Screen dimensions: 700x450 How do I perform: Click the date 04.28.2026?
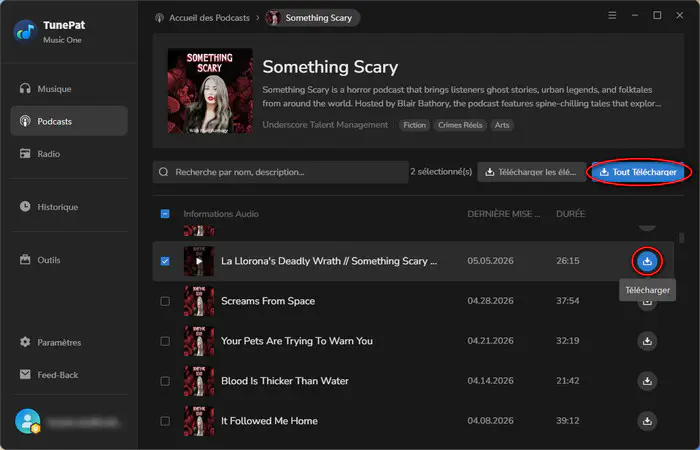(x=490, y=301)
